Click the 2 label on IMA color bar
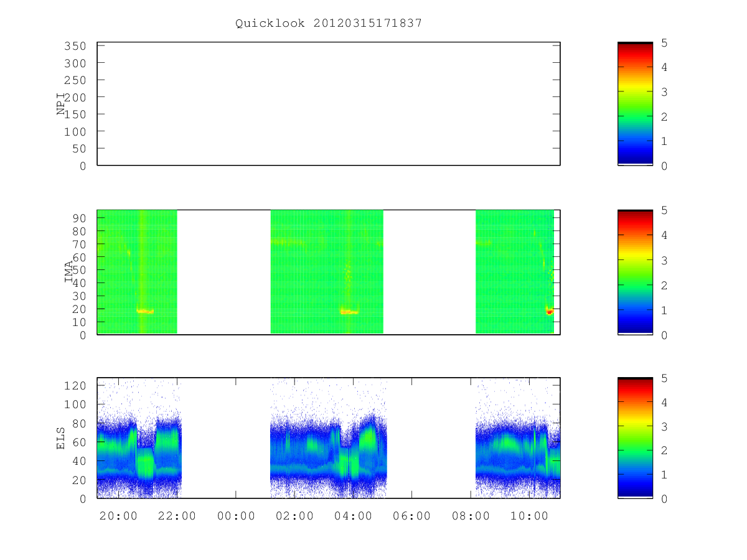 click(664, 285)
